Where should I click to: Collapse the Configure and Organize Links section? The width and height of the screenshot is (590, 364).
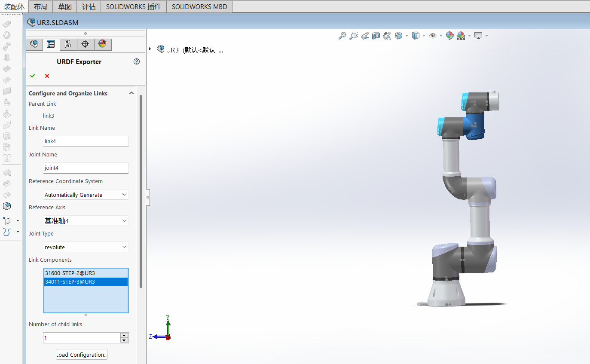[x=131, y=93]
